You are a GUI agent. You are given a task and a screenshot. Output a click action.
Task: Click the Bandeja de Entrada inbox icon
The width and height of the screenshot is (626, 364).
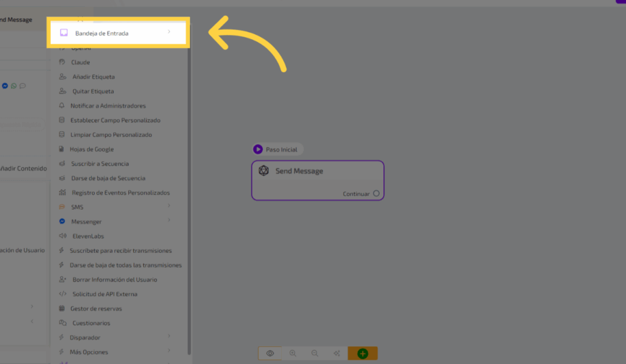point(64,33)
